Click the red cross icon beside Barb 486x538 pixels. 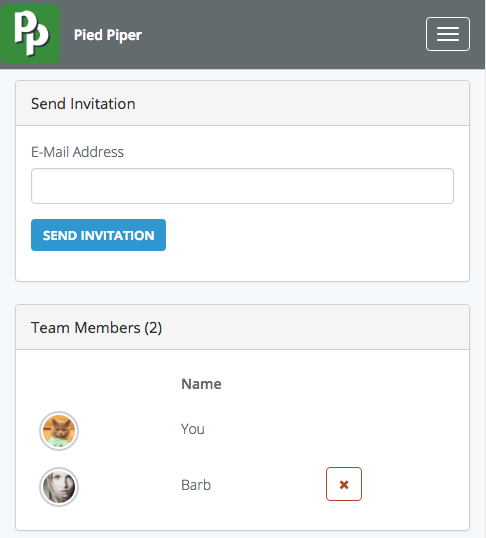point(344,484)
